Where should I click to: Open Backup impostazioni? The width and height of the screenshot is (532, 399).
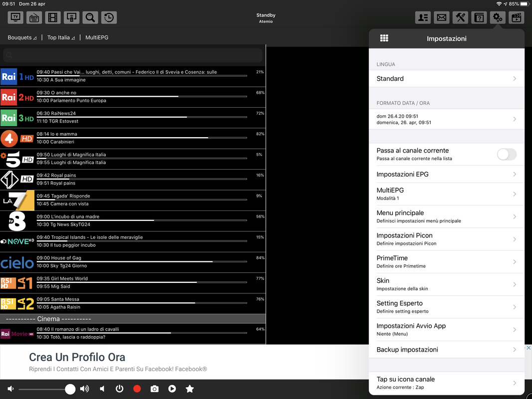coord(447,350)
